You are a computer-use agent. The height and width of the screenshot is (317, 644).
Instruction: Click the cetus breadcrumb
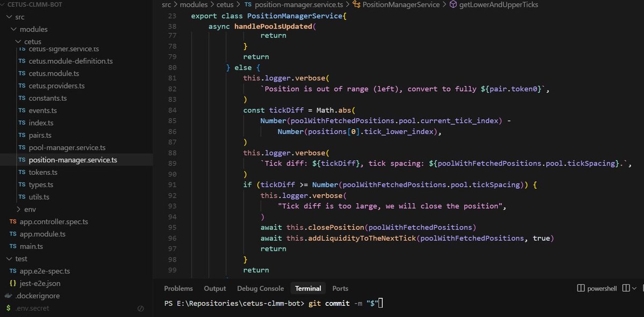[x=225, y=4]
